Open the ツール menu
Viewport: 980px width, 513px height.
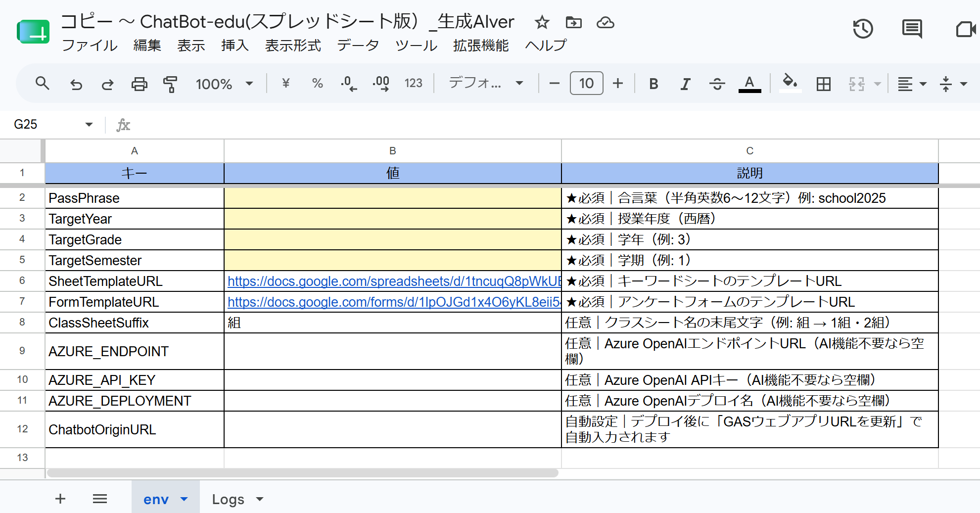point(416,46)
